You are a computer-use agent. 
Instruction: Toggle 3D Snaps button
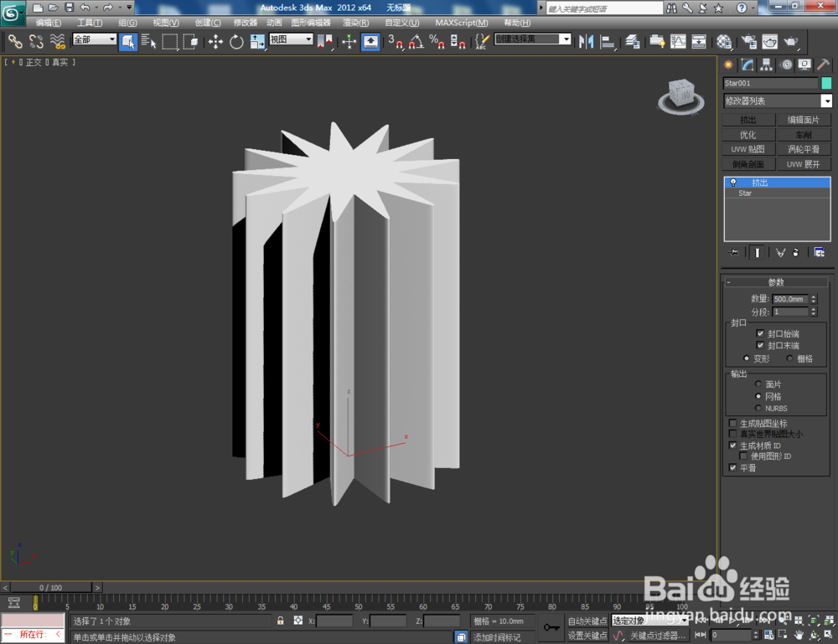pyautogui.click(x=396, y=42)
